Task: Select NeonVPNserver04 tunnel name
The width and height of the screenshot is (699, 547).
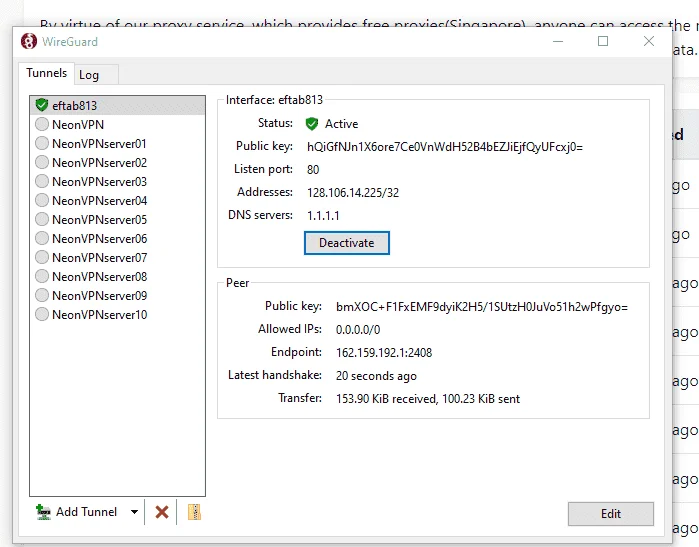Action: 99,201
